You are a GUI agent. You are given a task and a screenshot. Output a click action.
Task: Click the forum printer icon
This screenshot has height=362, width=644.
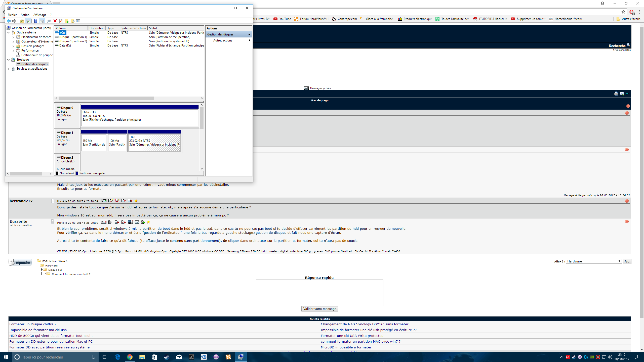click(616, 94)
